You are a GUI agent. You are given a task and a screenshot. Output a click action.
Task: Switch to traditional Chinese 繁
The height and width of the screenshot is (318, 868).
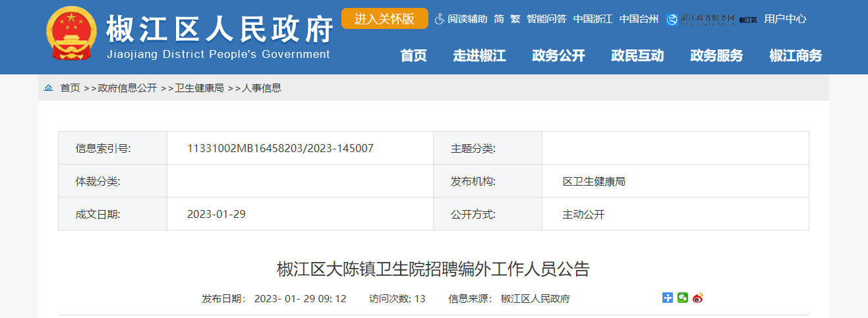click(x=515, y=19)
